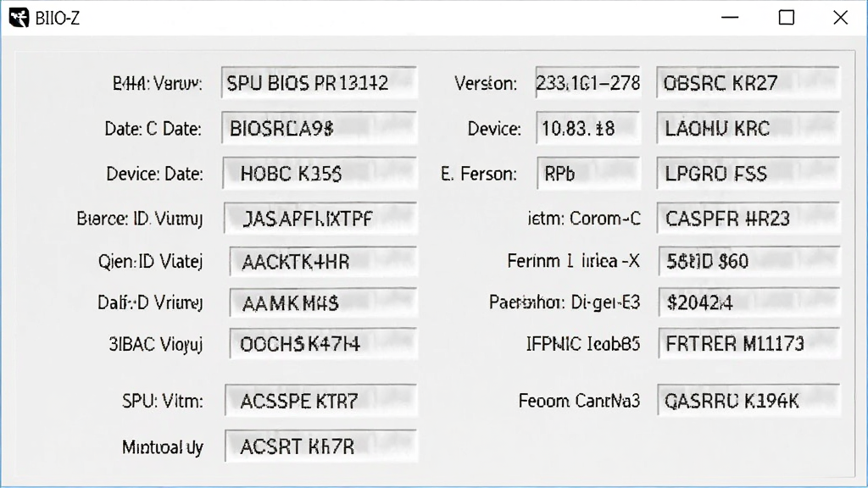Click the 'E. Ferson:' label
This screenshot has height=488, width=868.
[x=479, y=174]
